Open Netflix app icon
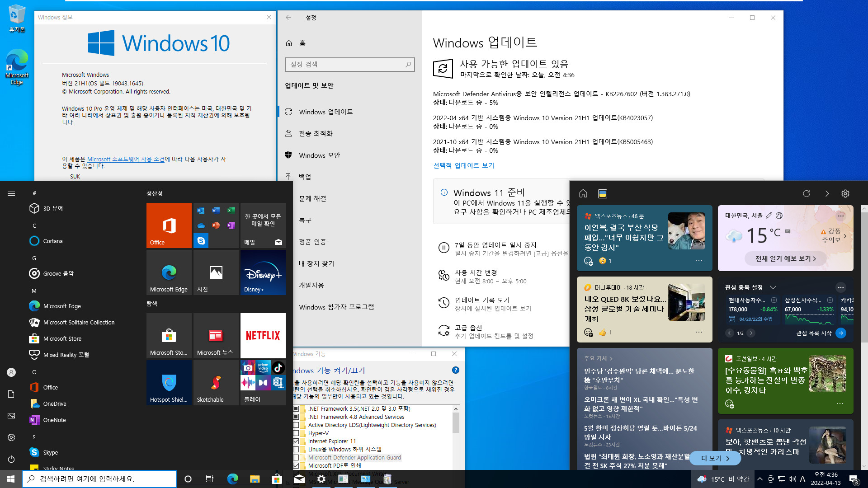This screenshot has width=868, height=488. (263, 335)
